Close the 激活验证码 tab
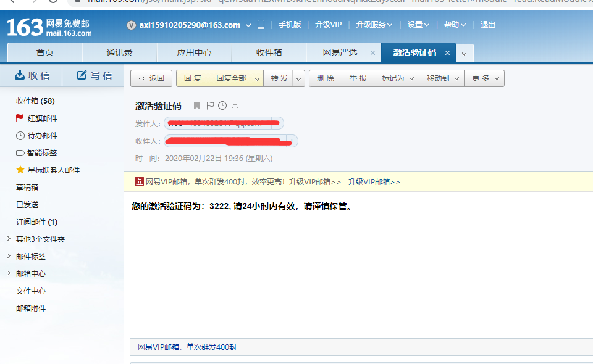This screenshot has height=364, width=593. coord(447,53)
